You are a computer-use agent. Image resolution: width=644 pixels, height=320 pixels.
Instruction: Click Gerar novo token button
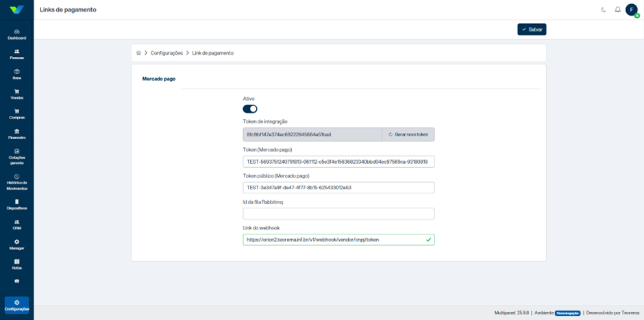pos(408,134)
